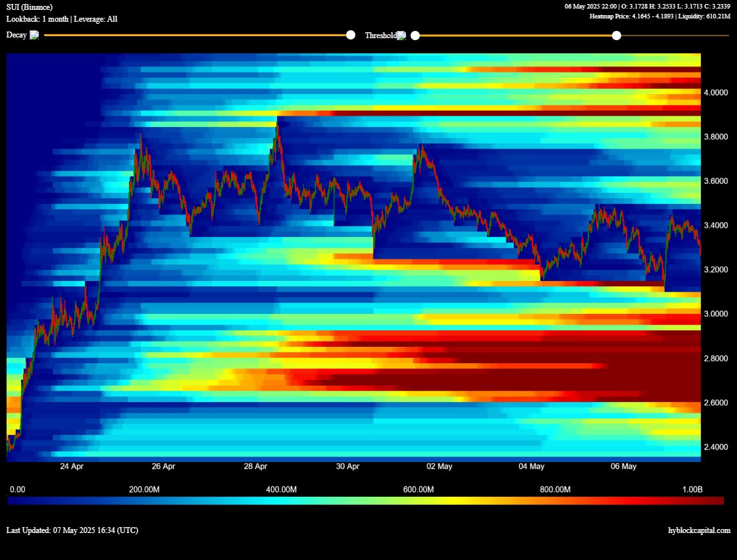Image resolution: width=737 pixels, height=560 pixels.
Task: Select the Threshold slider handle
Action: click(x=616, y=35)
